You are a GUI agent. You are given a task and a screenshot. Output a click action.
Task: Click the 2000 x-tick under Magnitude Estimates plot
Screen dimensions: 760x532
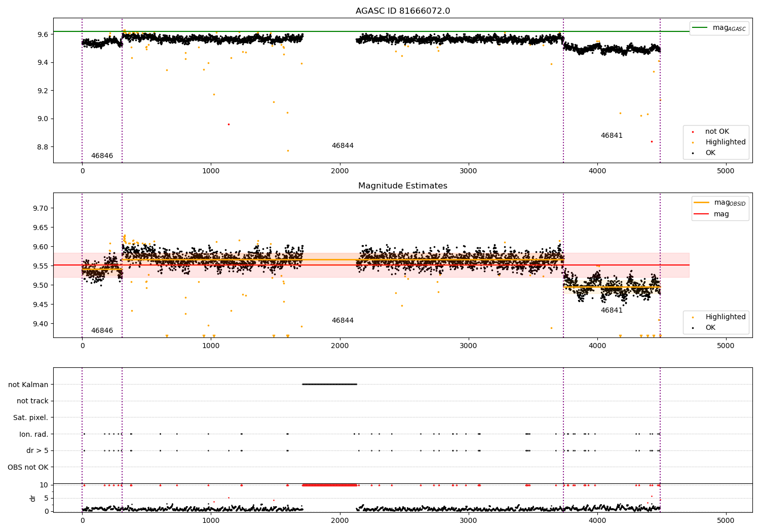[339, 346]
